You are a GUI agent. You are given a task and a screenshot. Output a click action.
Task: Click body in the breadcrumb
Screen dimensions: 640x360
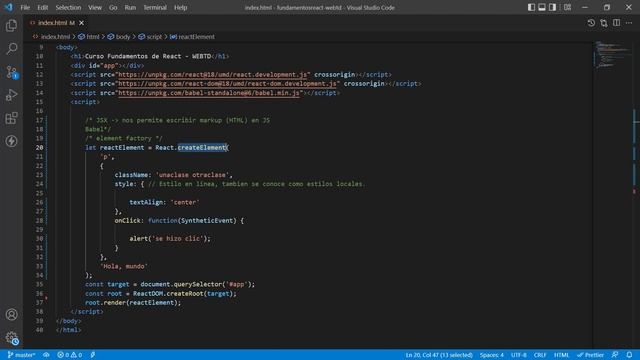pos(122,37)
